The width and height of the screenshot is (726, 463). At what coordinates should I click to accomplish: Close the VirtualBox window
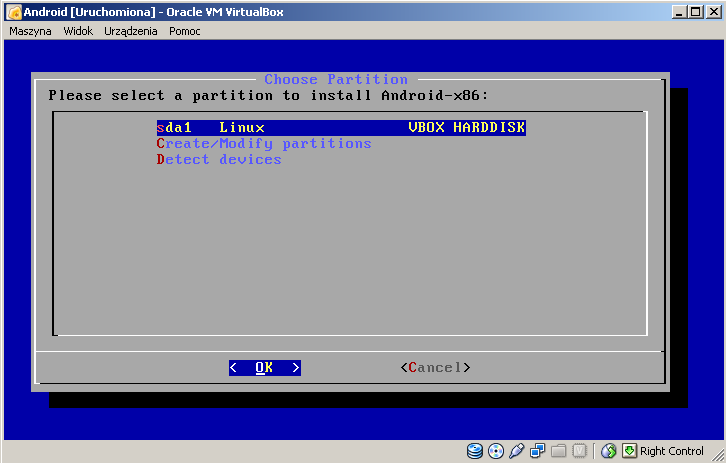tap(713, 12)
